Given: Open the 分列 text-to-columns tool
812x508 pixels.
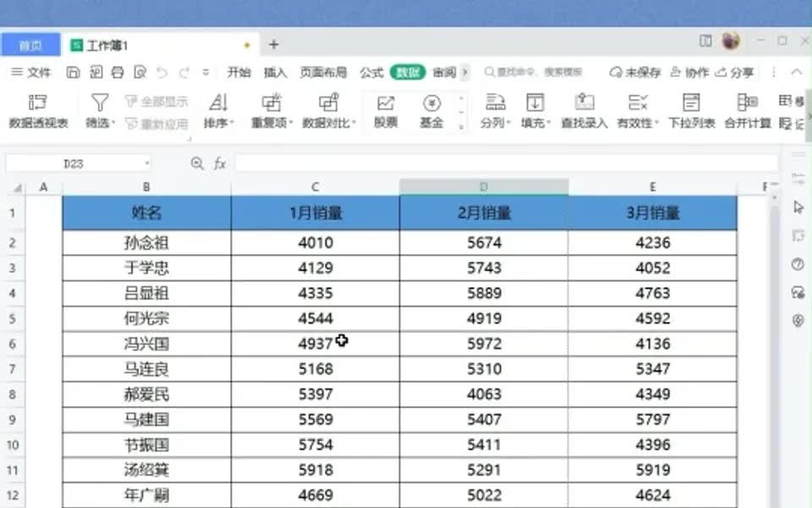Looking at the screenshot, I should 493,112.
